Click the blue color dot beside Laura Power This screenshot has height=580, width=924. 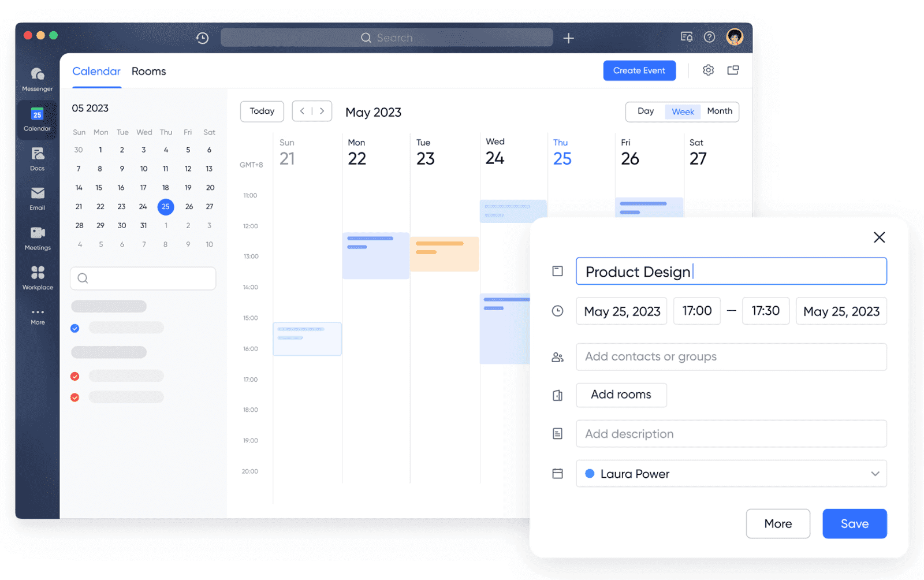click(589, 474)
